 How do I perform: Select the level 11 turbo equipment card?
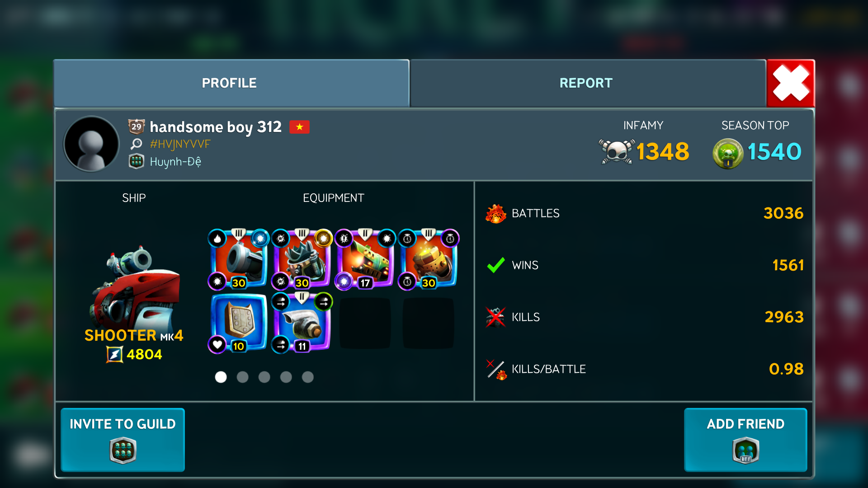(x=302, y=323)
